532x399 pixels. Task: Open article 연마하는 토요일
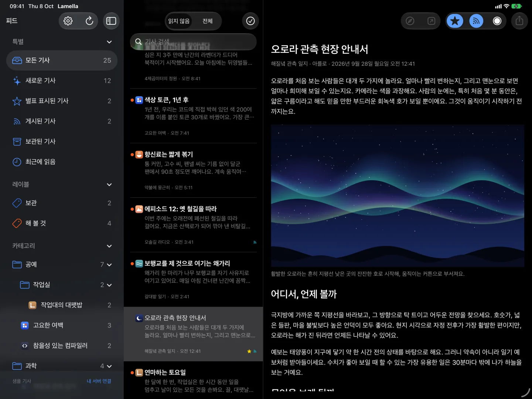click(193, 381)
